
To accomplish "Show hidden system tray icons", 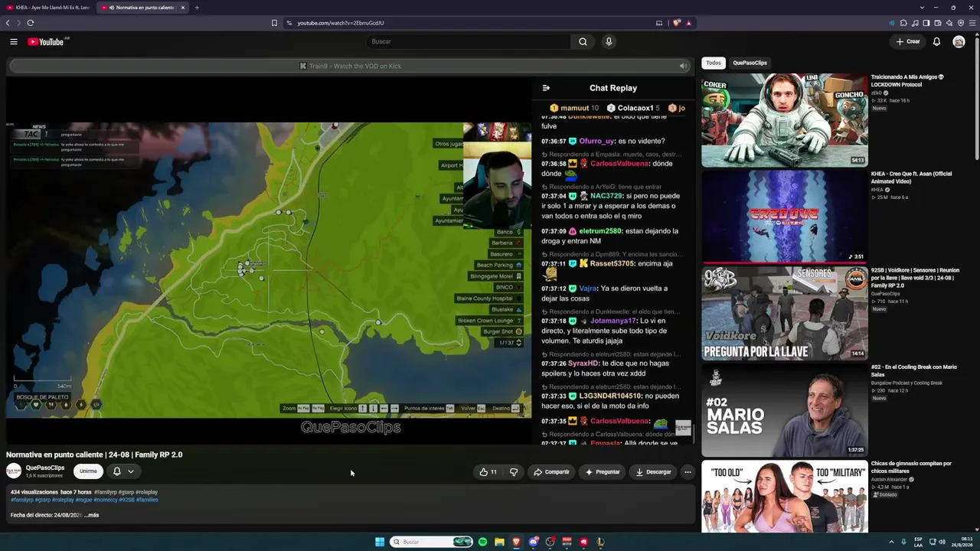I will 893,542.
